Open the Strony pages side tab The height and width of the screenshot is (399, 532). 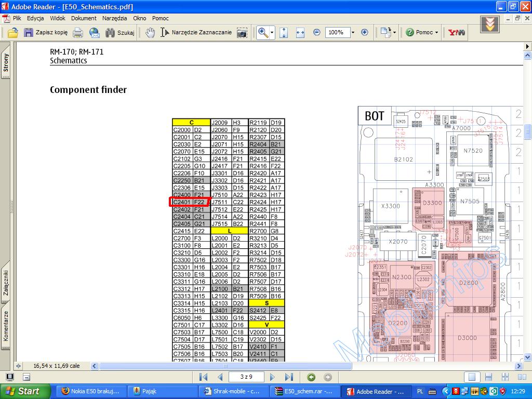tap(5, 62)
